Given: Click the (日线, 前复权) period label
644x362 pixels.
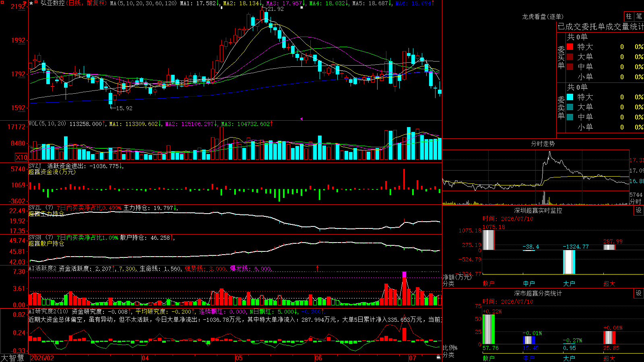Looking at the screenshot, I should 86,3.
